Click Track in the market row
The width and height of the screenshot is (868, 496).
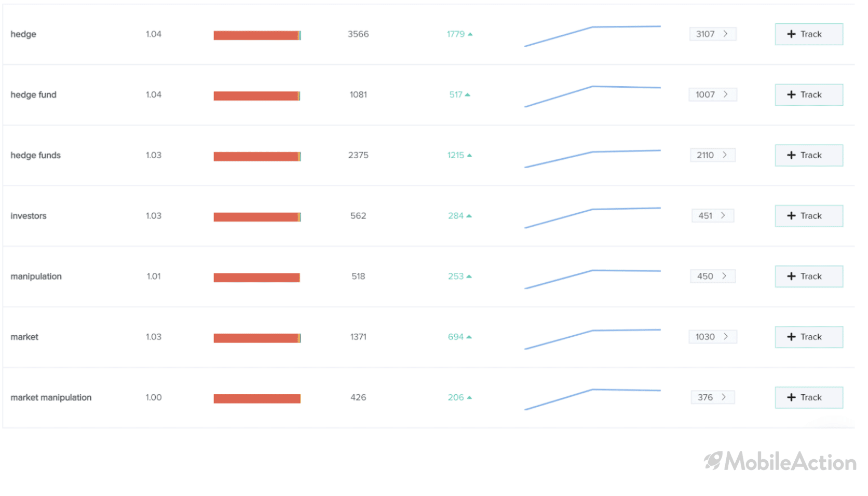click(x=809, y=337)
